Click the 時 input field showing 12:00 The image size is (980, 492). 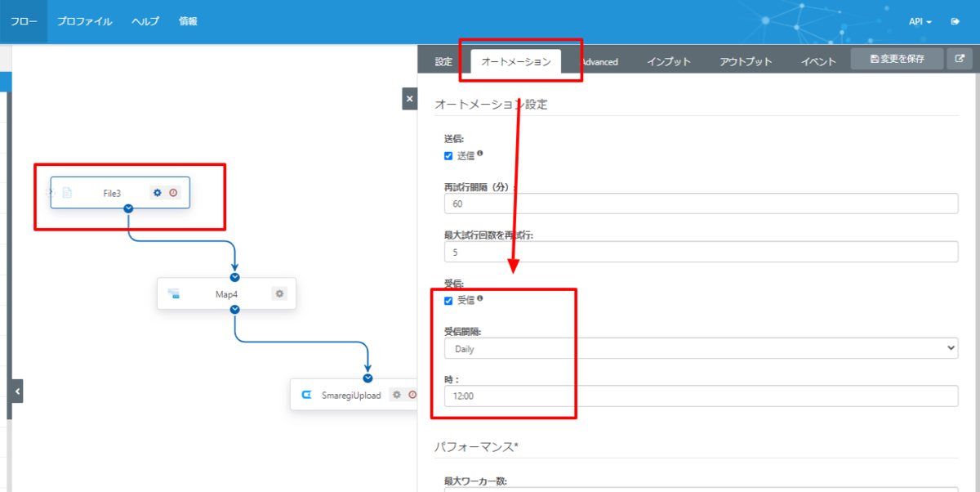[x=701, y=396]
